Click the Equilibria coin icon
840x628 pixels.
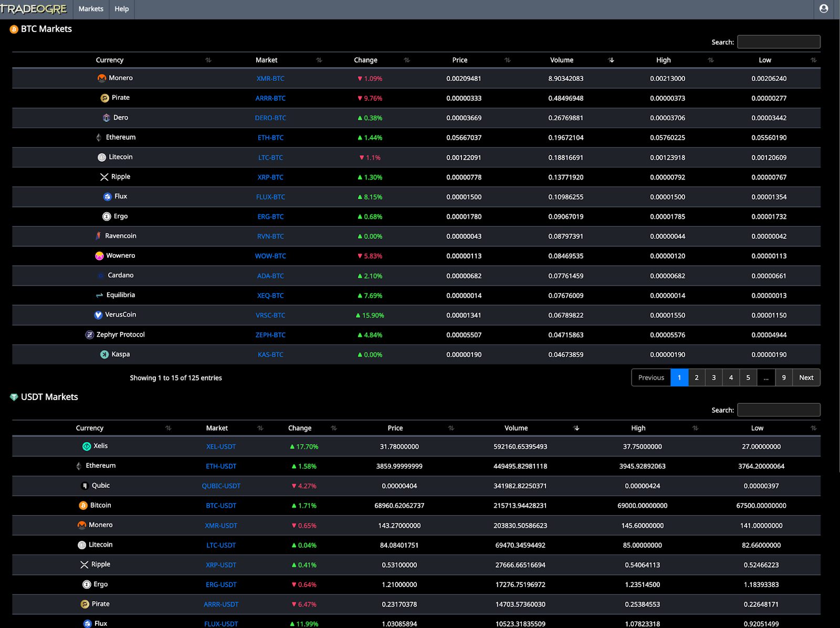99,296
